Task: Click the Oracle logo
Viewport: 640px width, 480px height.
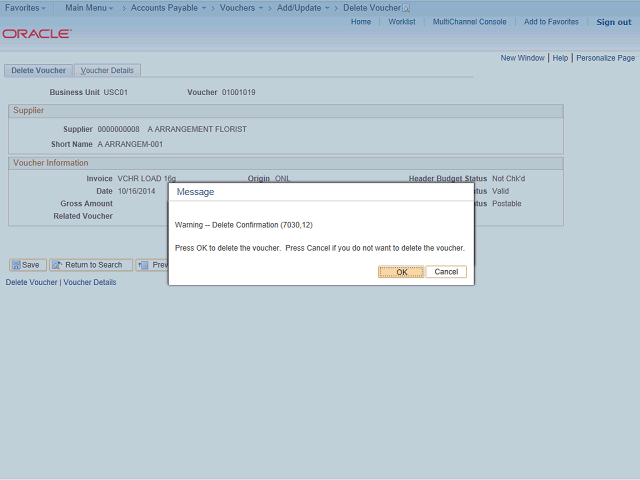Action: pos(37,33)
